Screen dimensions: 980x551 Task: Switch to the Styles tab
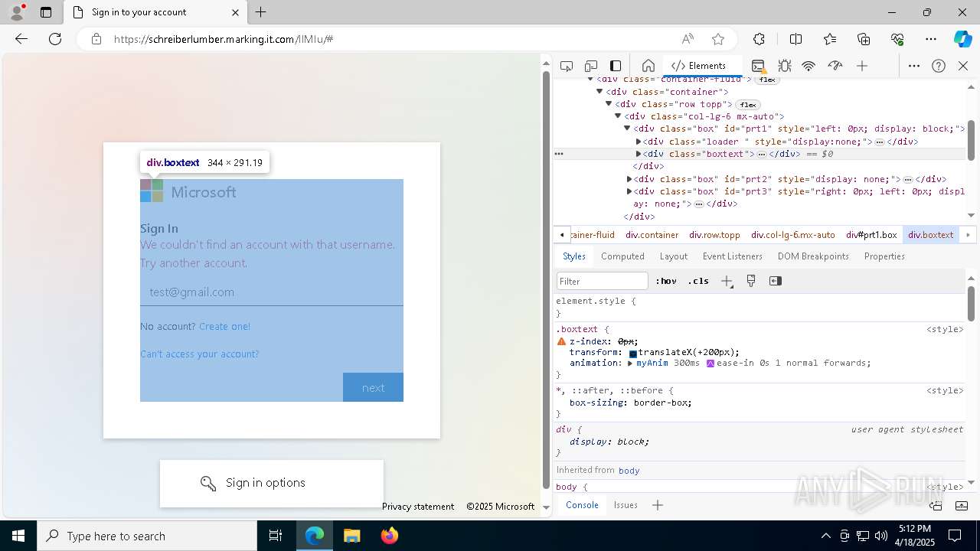[x=574, y=256]
